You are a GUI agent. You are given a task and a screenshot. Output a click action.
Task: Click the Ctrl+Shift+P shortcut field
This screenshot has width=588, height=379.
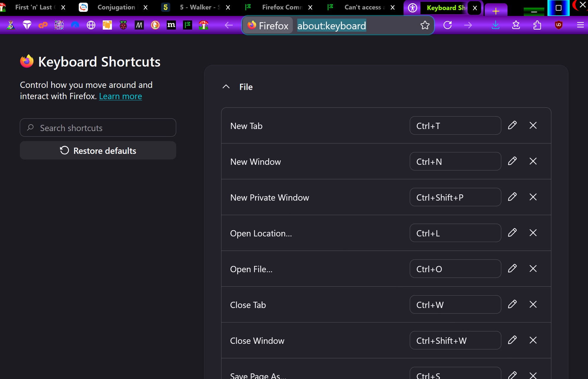[x=455, y=197]
